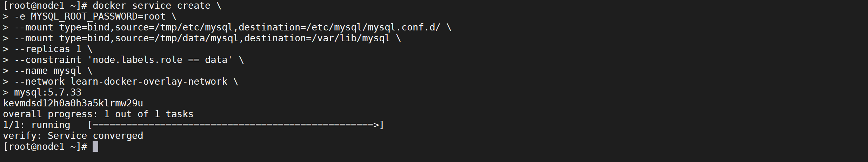Click the "overall progress: 1 out of 1 tasks" line
Image resolution: width=868 pixels, height=162 pixels.
pos(98,114)
